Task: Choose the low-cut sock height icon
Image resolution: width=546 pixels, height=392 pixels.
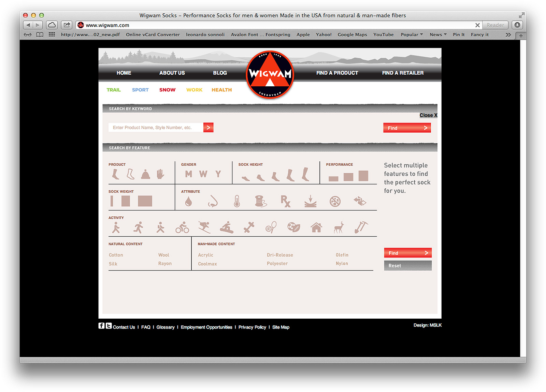Action: tap(261, 177)
